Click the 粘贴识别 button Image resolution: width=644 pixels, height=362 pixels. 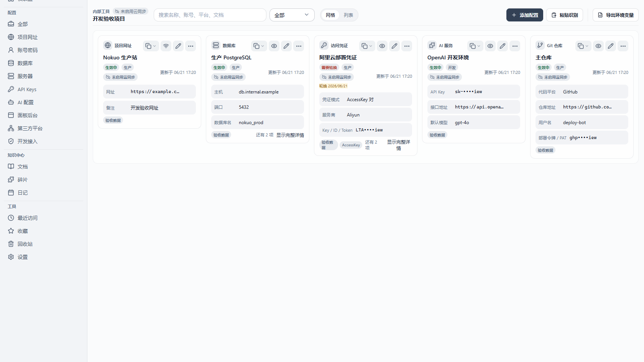point(565,15)
